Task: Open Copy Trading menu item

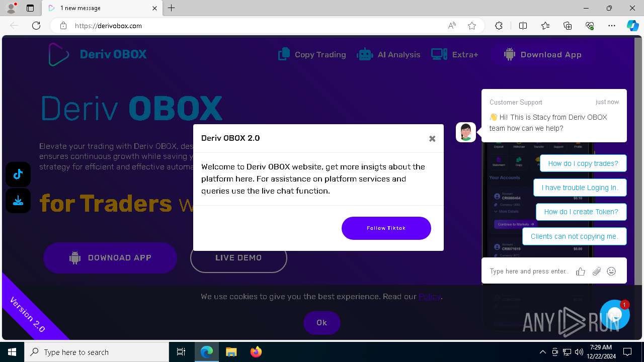Action: tap(312, 54)
